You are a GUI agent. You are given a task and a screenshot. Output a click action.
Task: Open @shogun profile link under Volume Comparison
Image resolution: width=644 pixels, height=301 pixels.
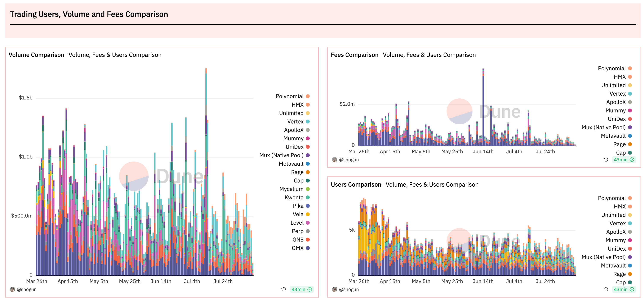click(x=27, y=289)
